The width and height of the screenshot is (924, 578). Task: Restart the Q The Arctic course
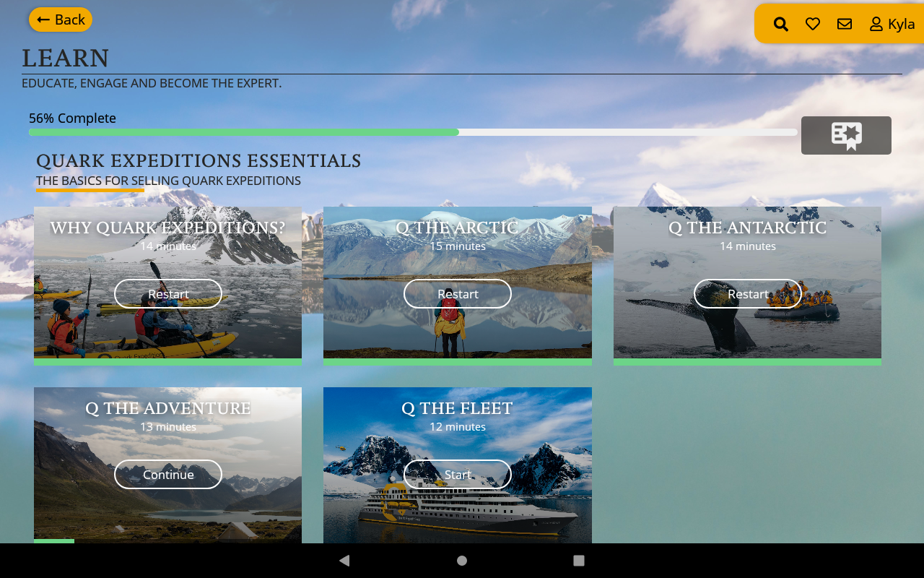(458, 294)
